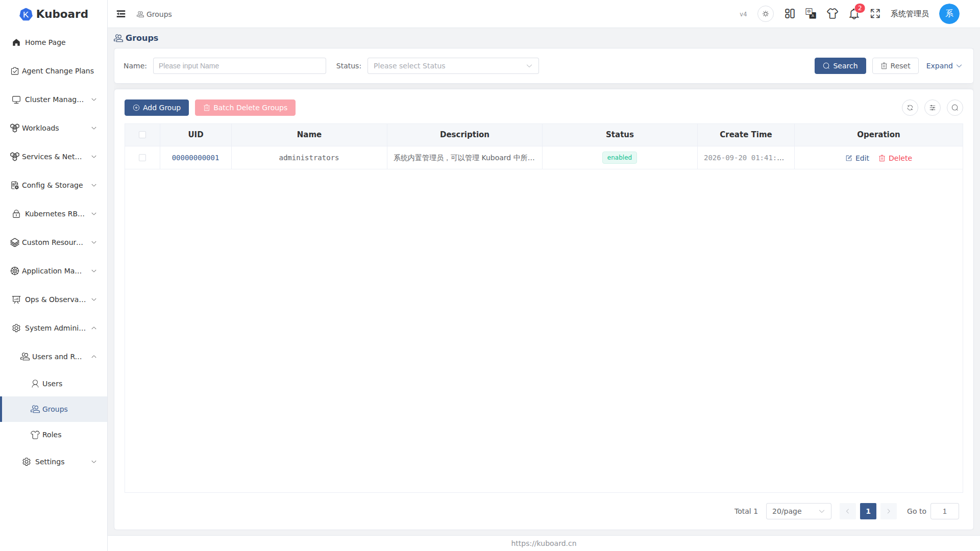Click the Add Group button
The height and width of the screenshot is (551, 980).
click(157, 108)
